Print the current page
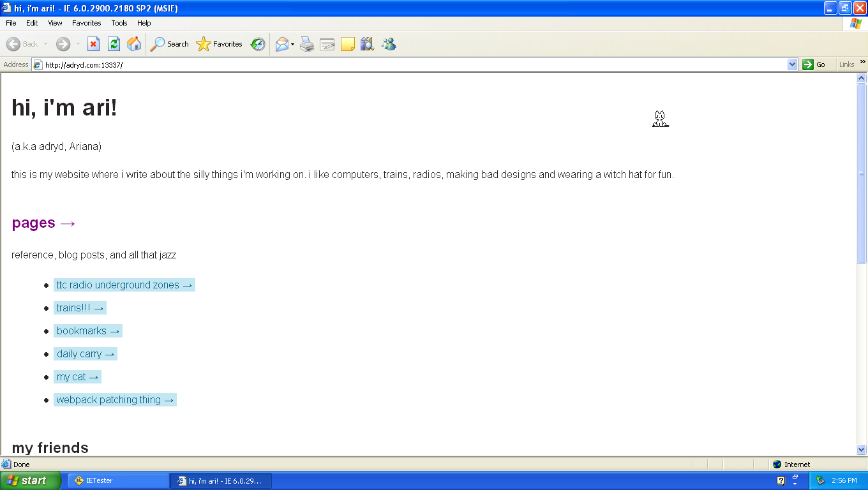This screenshot has height=490, width=868. point(307,43)
